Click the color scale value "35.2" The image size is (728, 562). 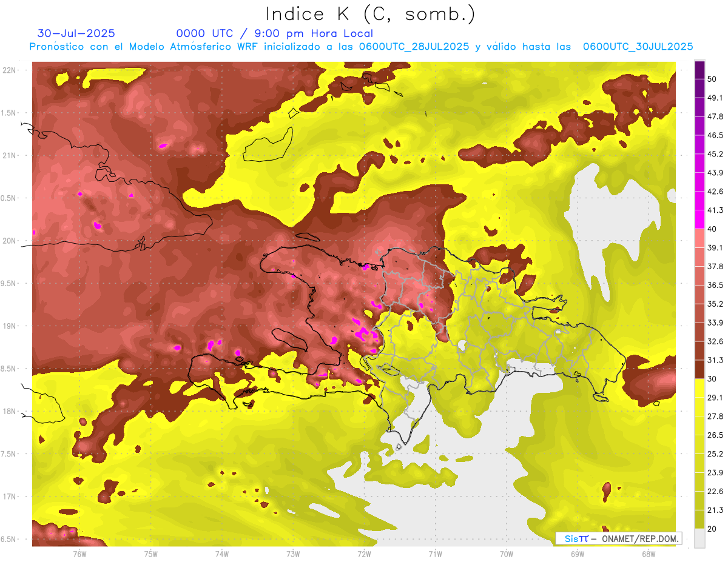coord(715,304)
